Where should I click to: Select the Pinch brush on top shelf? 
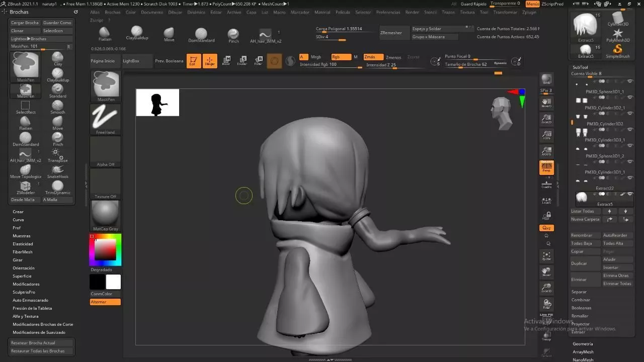coord(233,35)
